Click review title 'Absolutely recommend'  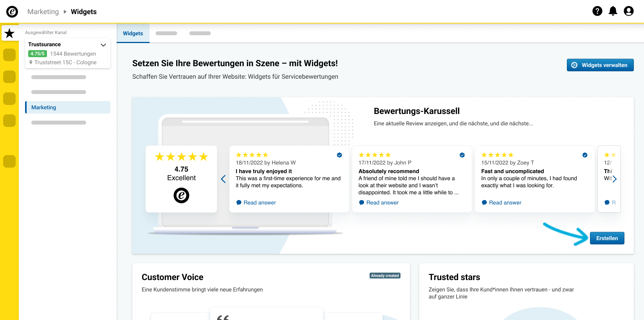tap(389, 171)
